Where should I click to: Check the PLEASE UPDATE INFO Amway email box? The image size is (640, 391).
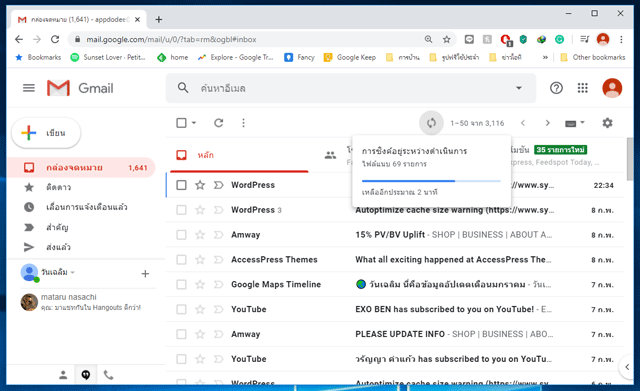181,334
